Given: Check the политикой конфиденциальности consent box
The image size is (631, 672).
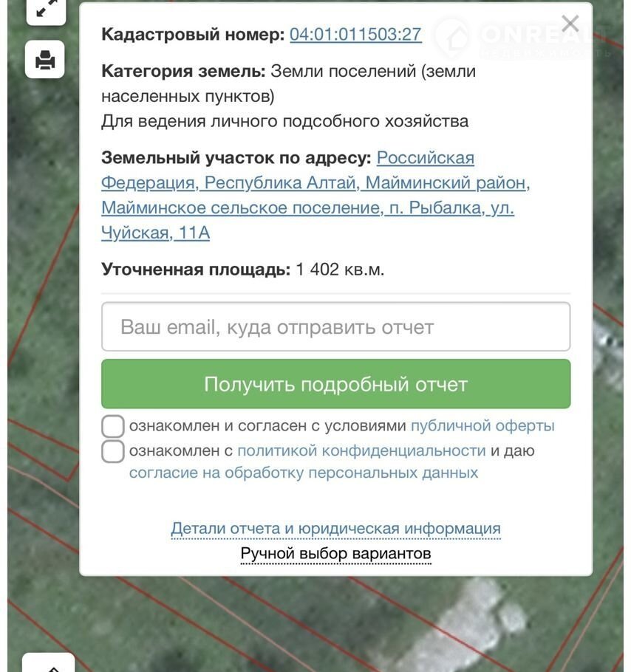Looking at the screenshot, I should pos(113,451).
